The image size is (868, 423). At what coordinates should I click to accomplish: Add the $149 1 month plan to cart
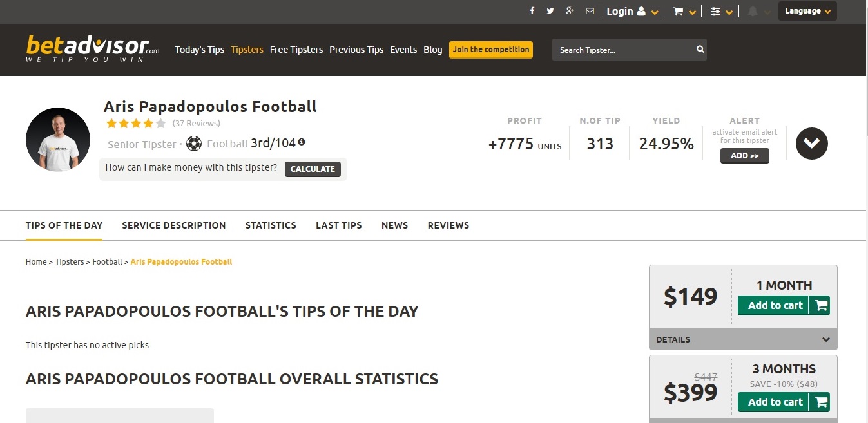[x=783, y=305]
